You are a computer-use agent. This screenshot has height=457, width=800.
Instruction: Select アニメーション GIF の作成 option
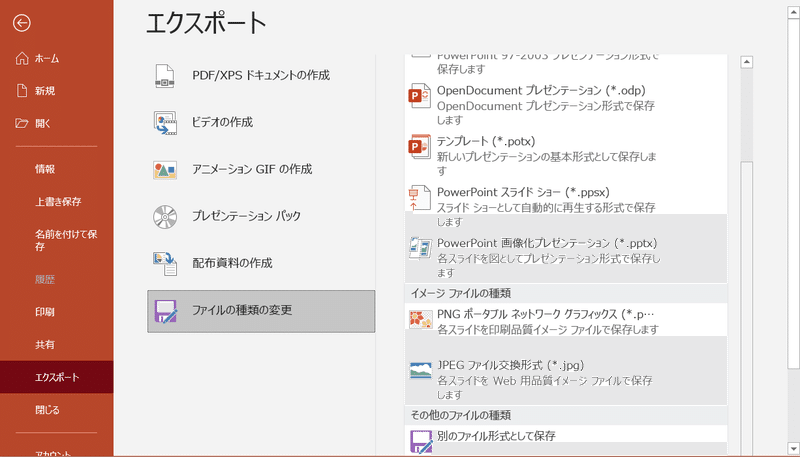pyautogui.click(x=261, y=170)
